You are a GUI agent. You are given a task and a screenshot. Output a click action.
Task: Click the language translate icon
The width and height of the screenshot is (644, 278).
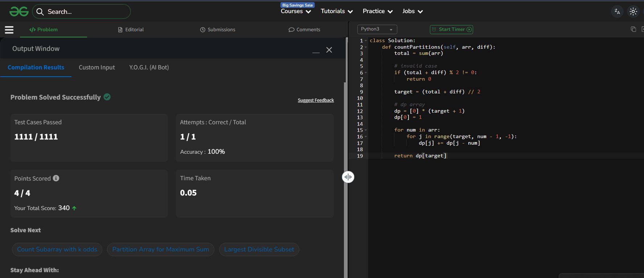pyautogui.click(x=617, y=12)
